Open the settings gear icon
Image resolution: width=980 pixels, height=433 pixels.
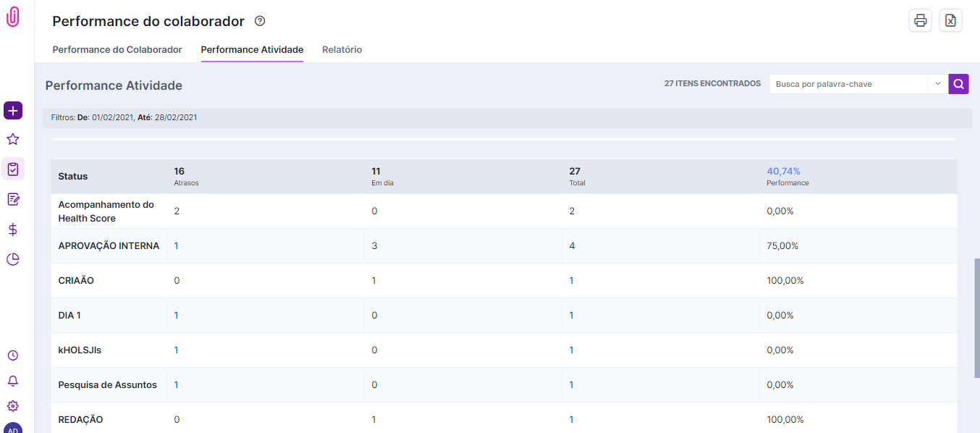13,406
